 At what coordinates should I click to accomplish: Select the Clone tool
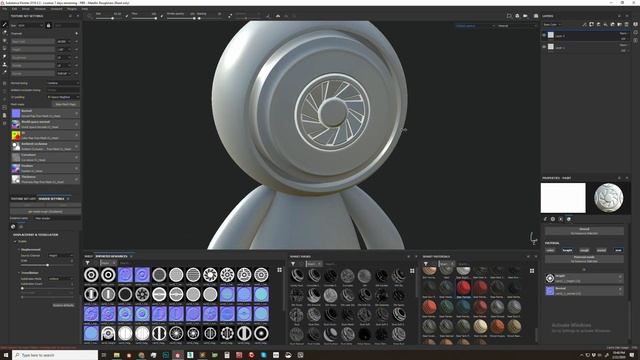pos(4,64)
